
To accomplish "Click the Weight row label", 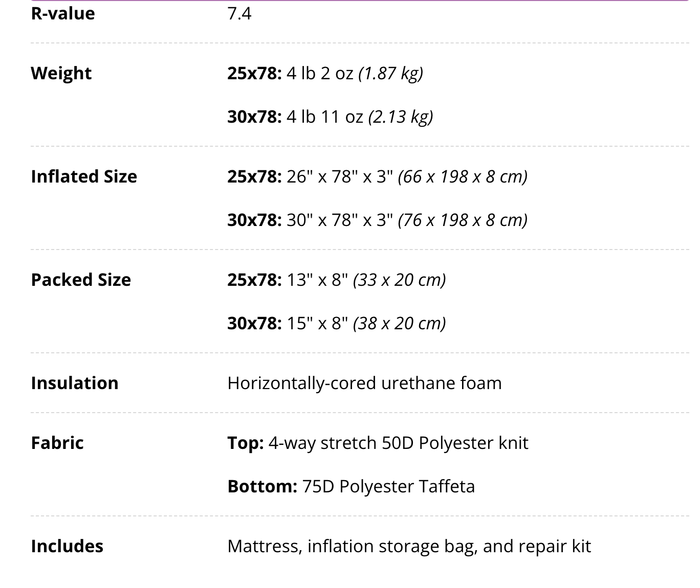I will pos(61,73).
